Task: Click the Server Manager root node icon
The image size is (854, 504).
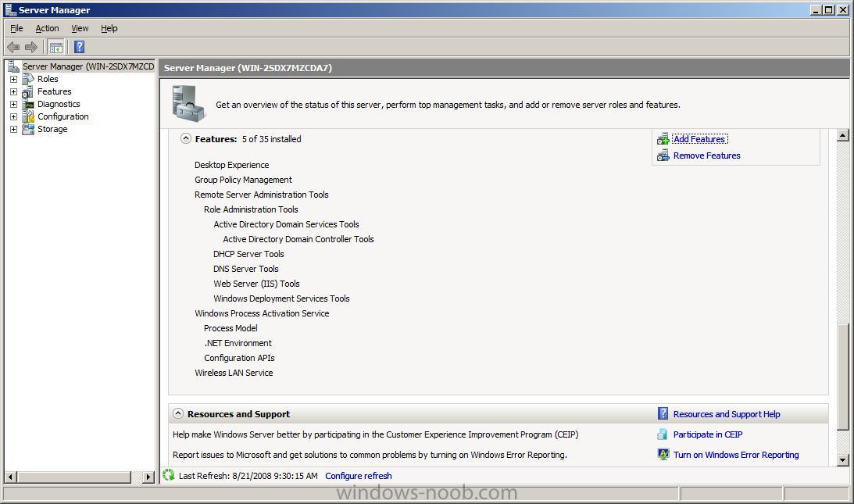Action: click(x=13, y=66)
